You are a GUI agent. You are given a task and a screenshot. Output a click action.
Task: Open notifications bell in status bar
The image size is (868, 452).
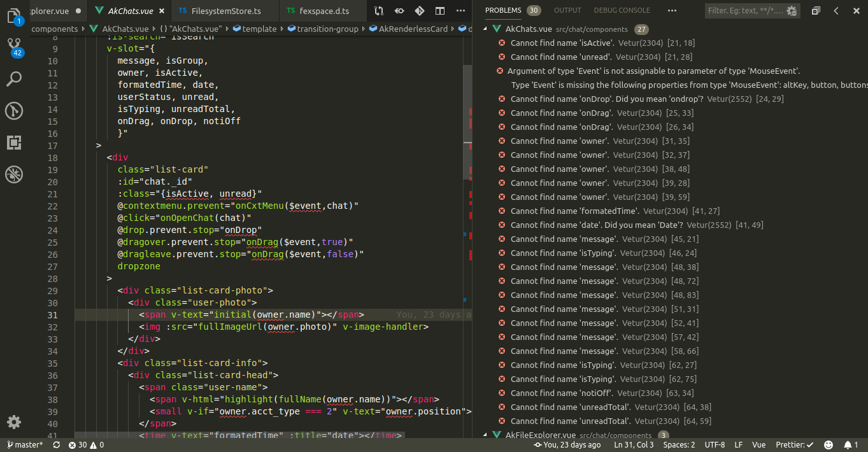[x=851, y=445]
